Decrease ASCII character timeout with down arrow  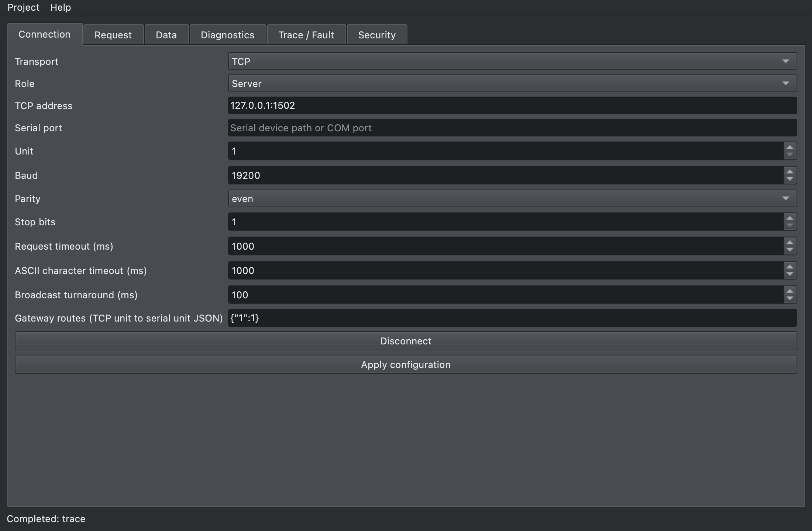click(x=790, y=274)
